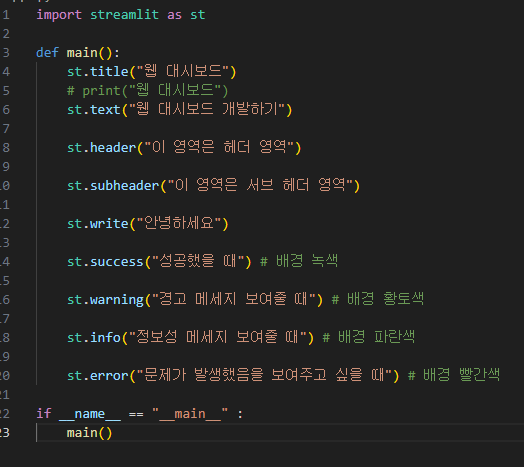Image resolution: width=524 pixels, height=467 pixels.
Task: Click the 'def main():' definition line
Action: tap(78, 53)
